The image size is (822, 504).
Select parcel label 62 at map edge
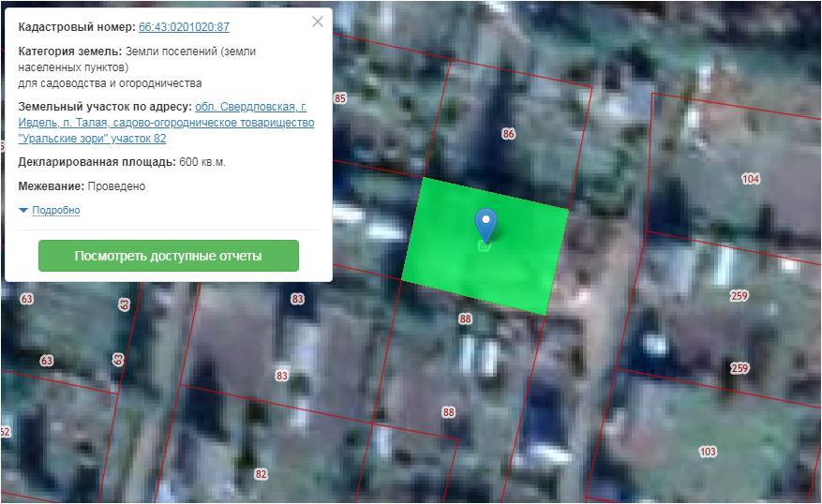click(x=5, y=432)
